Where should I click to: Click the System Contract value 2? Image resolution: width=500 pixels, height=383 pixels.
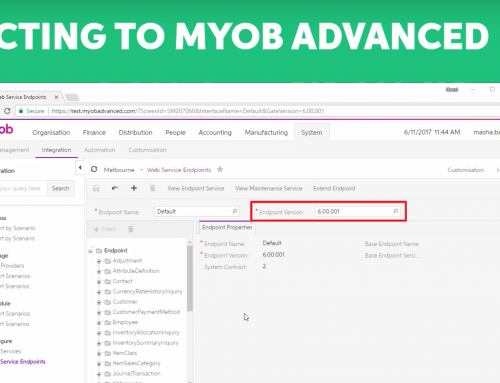coord(264,266)
